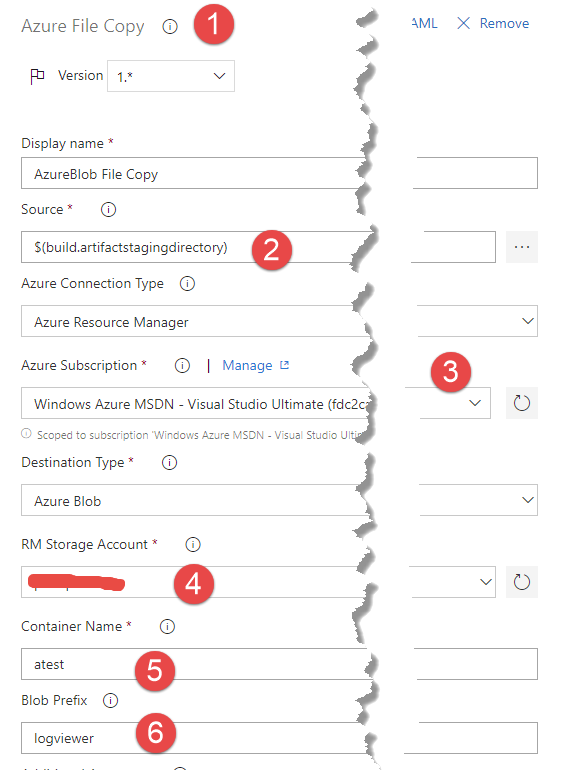This screenshot has width=568, height=770.
Task: Open the Azure Subscription dropdown
Action: pyautogui.click(x=256, y=403)
